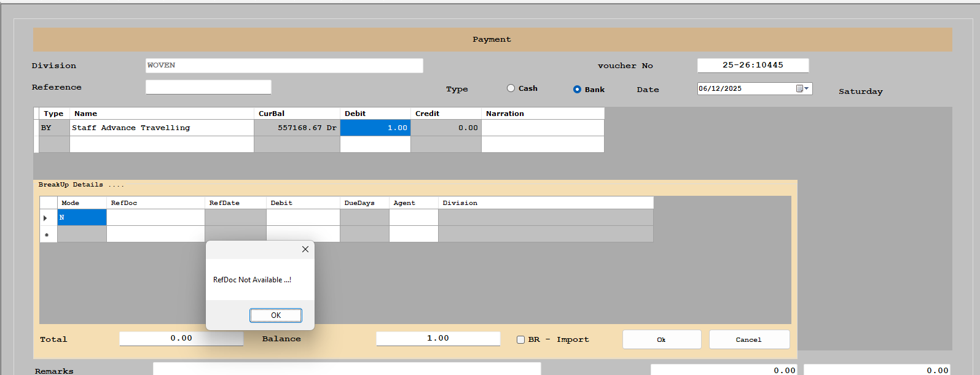This screenshot has height=375, width=980.
Task: Cancel the breakup details entry
Action: coord(748,339)
